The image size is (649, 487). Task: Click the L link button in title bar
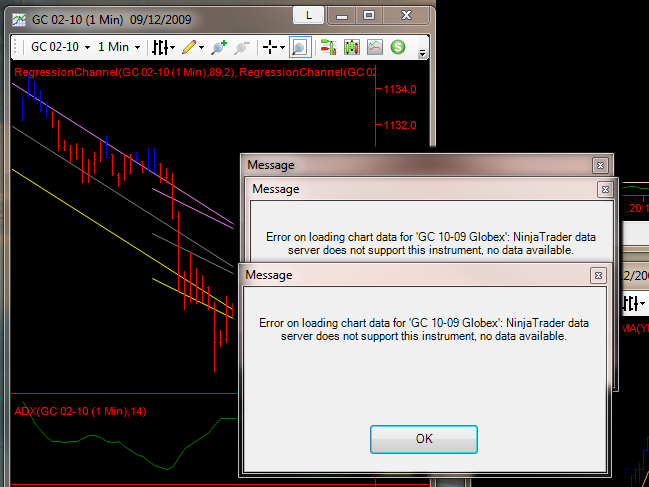308,16
